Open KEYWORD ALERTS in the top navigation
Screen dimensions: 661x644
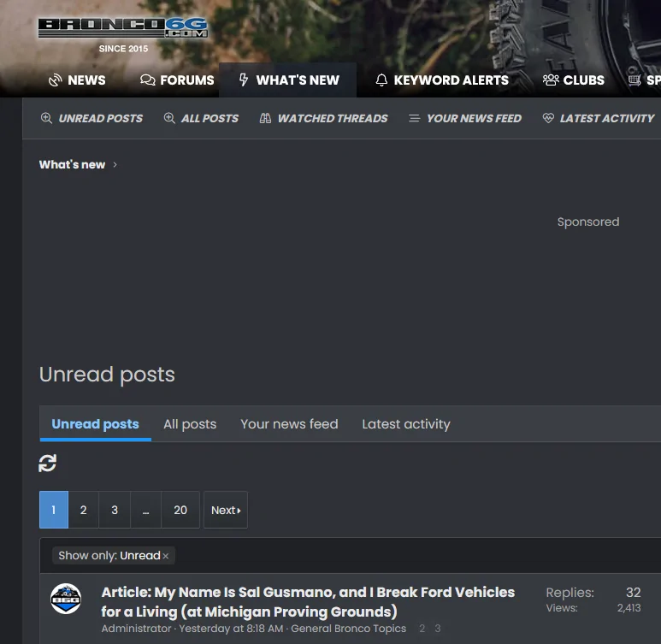pyautogui.click(x=442, y=80)
